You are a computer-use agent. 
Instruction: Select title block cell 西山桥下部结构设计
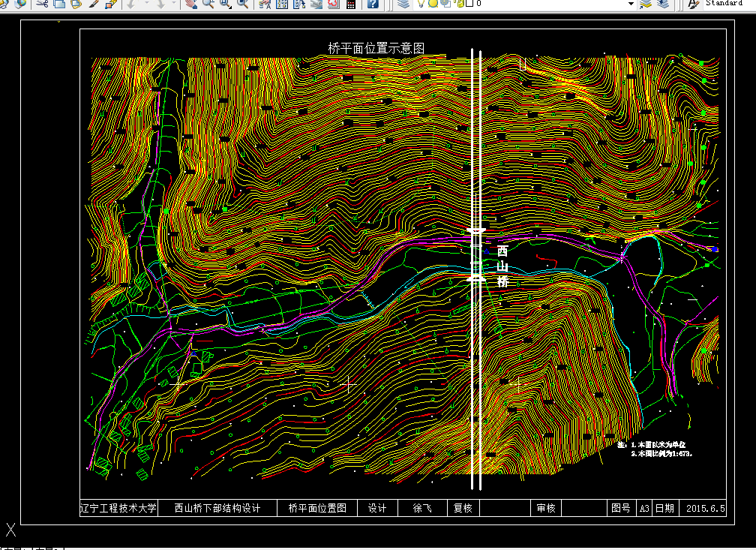[x=217, y=508]
